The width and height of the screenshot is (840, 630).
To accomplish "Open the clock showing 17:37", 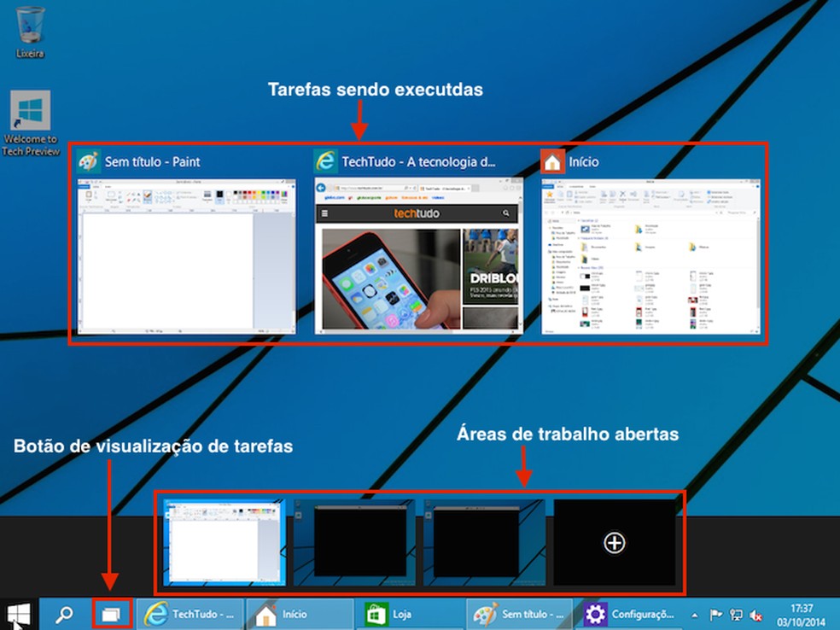I will pos(803,613).
